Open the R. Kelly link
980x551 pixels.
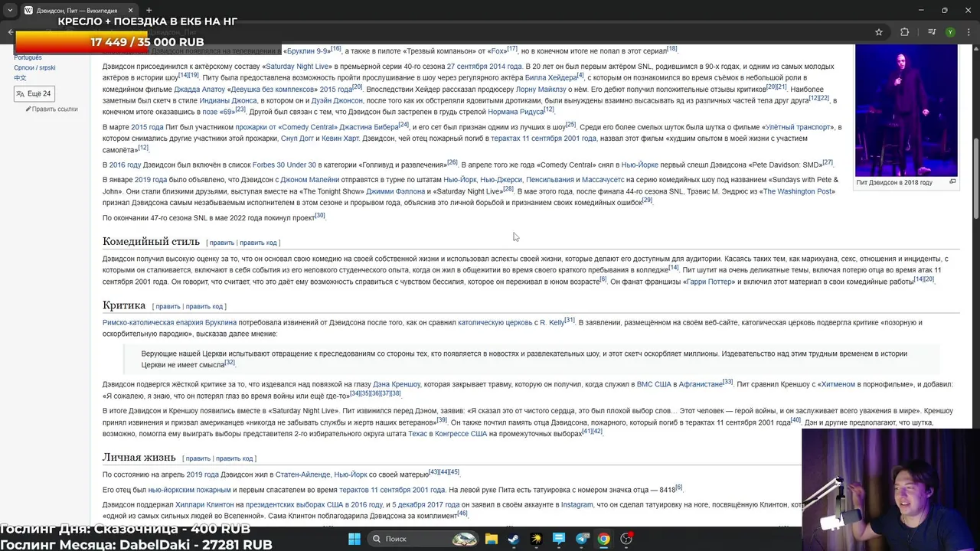pyautogui.click(x=552, y=323)
